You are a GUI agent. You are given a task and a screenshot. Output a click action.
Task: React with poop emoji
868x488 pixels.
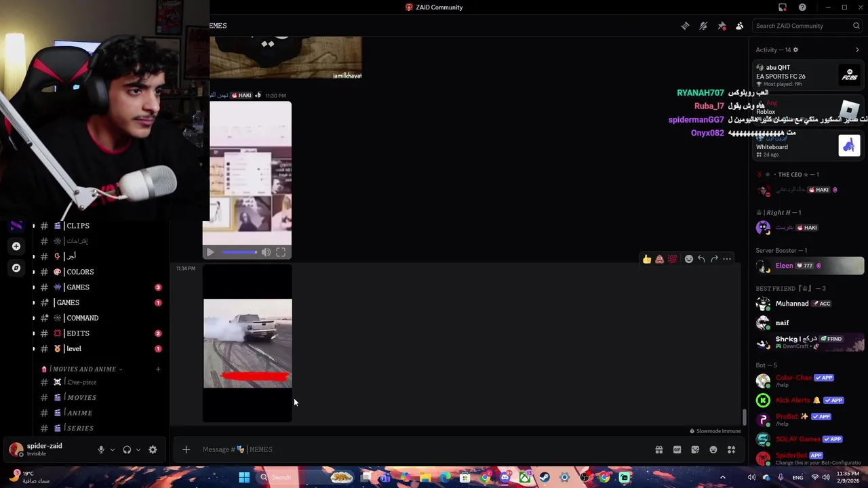click(659, 259)
